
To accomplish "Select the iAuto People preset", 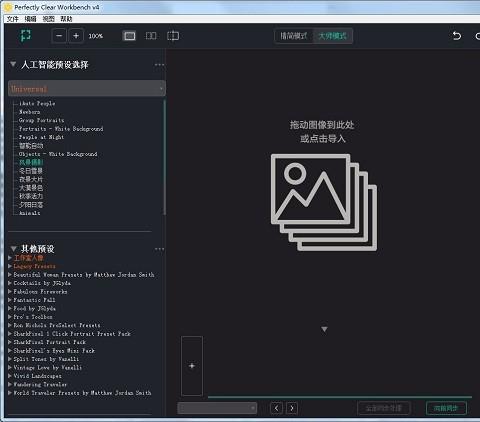I will (37, 103).
